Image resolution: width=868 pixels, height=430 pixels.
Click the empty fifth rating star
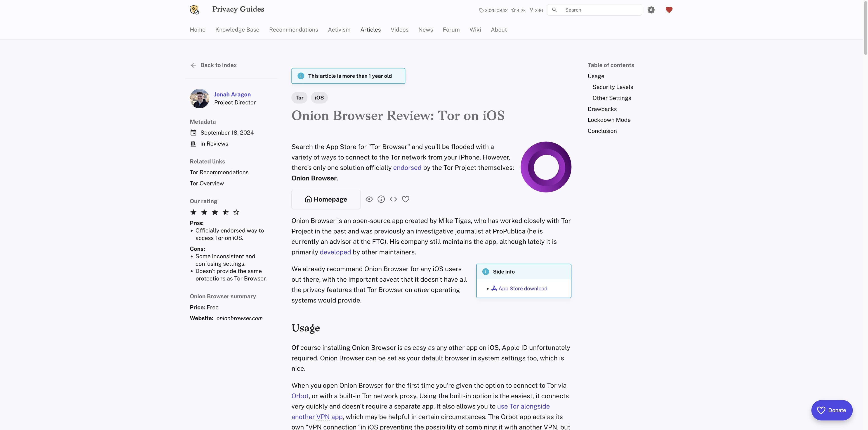(x=236, y=212)
